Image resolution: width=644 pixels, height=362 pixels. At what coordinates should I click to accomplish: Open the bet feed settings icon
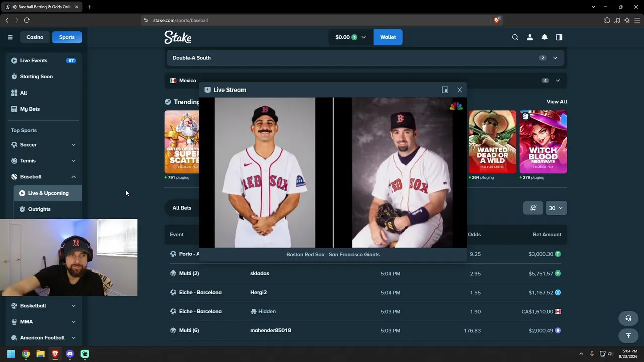533,208
